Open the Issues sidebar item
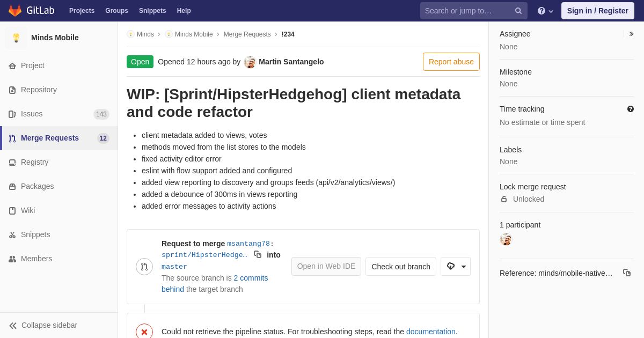 pos(32,114)
